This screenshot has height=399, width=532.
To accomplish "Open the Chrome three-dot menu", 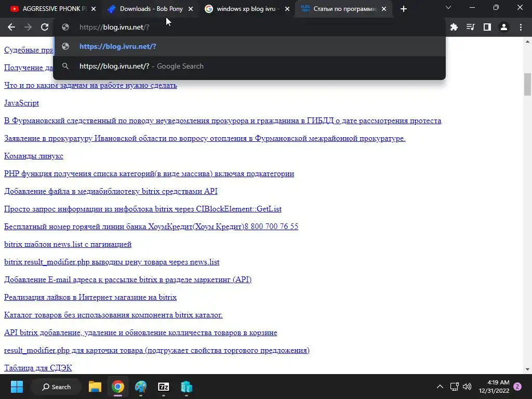I will click(521, 27).
